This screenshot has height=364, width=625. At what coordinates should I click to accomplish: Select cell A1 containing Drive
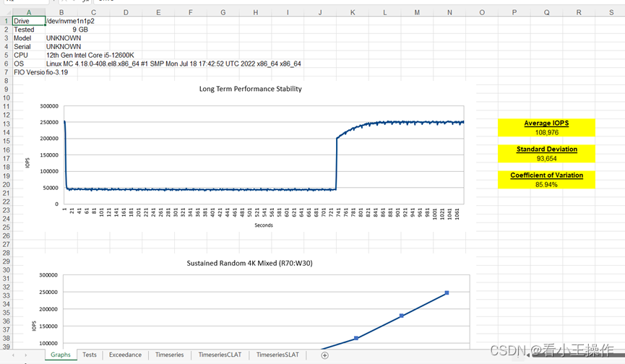pyautogui.click(x=29, y=21)
